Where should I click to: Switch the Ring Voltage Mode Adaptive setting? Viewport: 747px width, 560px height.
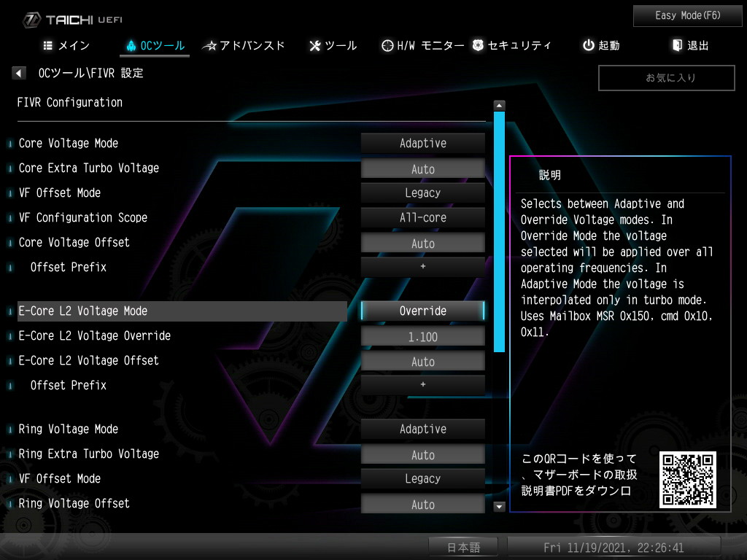point(422,429)
